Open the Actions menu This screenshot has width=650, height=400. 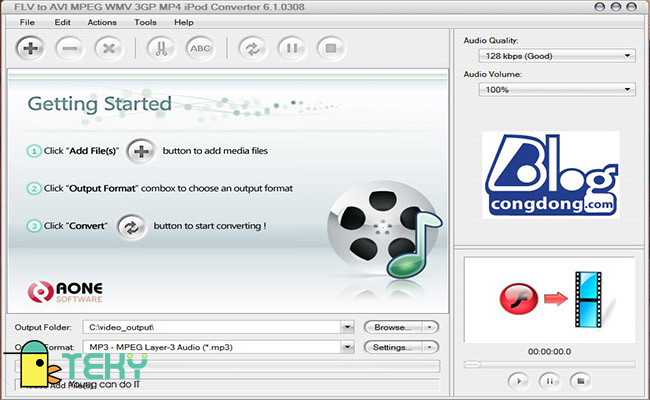[101, 21]
